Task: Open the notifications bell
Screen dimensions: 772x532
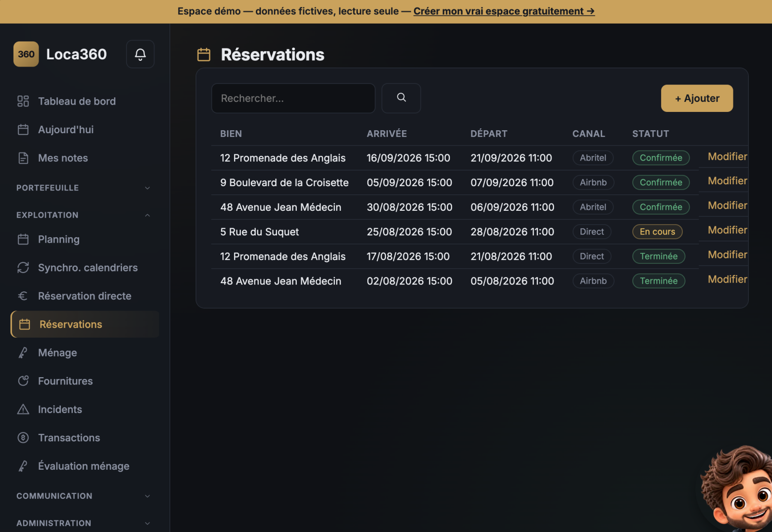Action: click(140, 54)
